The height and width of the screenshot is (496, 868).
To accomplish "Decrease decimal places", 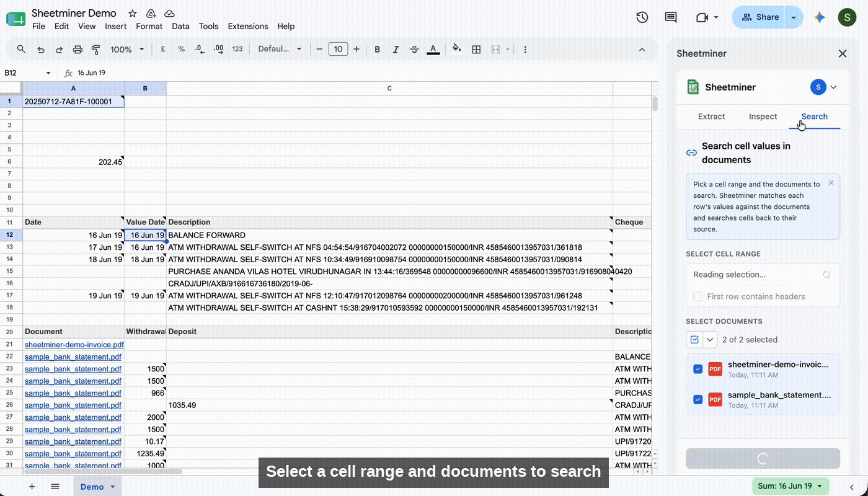I will pyautogui.click(x=200, y=50).
